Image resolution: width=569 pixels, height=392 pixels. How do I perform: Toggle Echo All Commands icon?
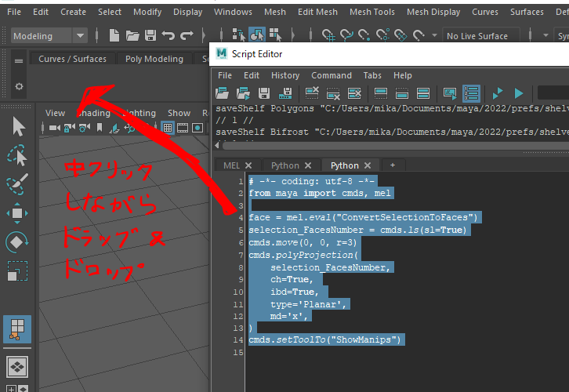[450, 93]
